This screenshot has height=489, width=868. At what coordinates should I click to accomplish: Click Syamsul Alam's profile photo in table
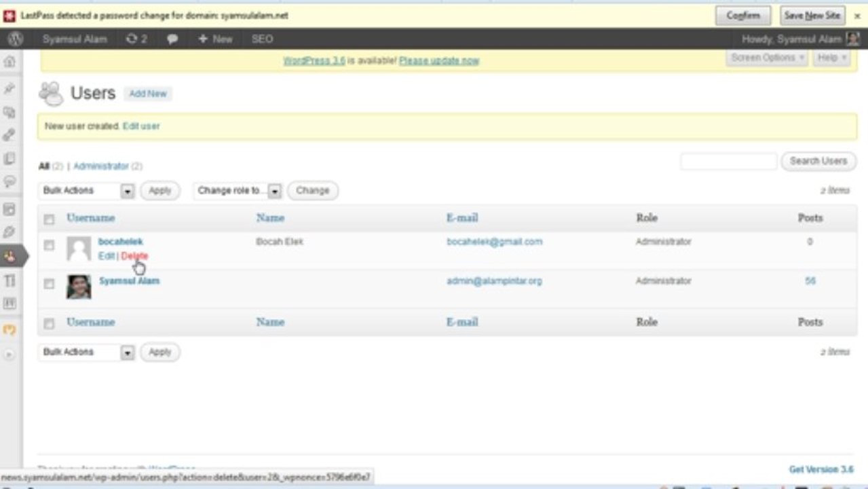click(79, 287)
